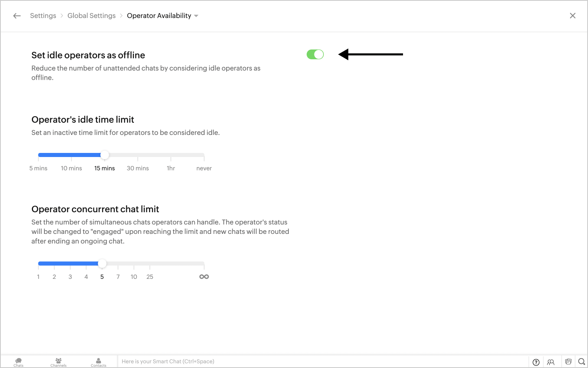Image resolution: width=588 pixels, height=368 pixels.
Task: Open the Chats icon in bottom bar
Action: [x=18, y=362]
